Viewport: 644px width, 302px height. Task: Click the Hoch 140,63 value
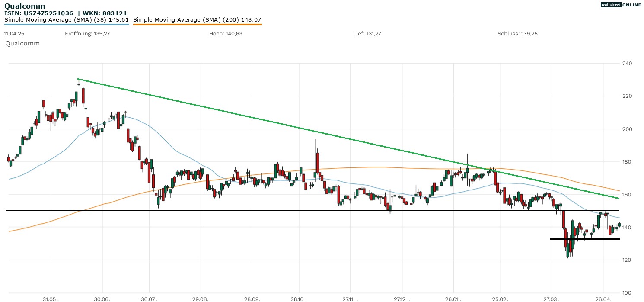[x=225, y=34]
